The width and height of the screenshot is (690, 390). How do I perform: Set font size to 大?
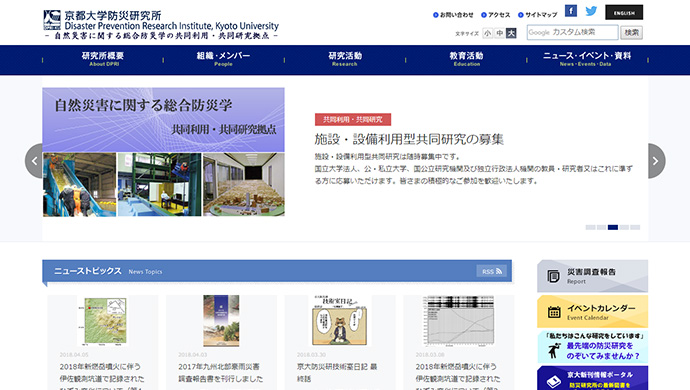(x=511, y=33)
